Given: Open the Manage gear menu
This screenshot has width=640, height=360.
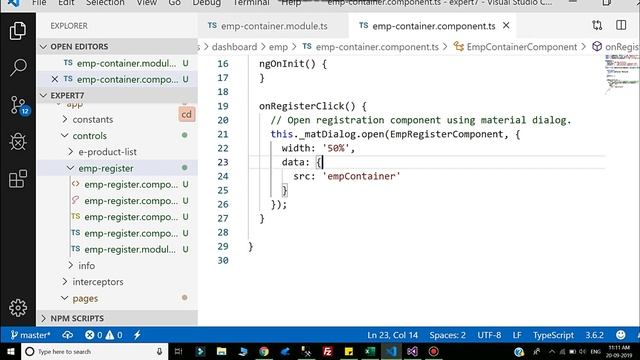Looking at the screenshot, I should (18, 308).
